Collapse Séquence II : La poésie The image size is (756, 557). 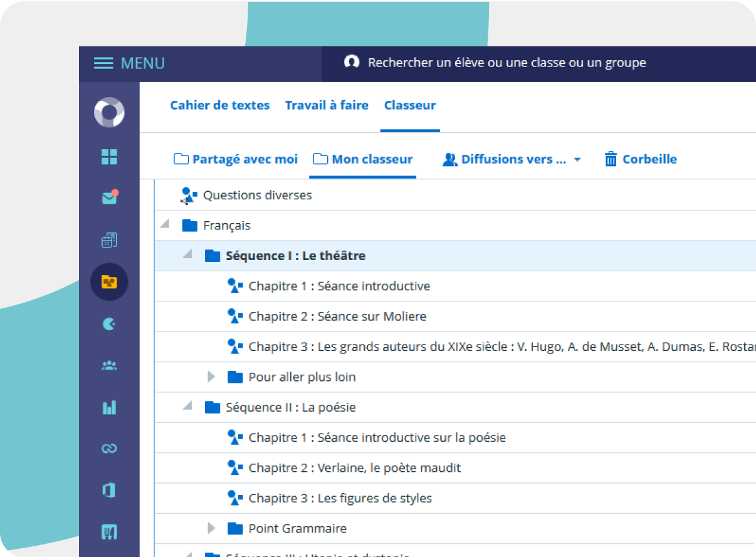point(187,406)
